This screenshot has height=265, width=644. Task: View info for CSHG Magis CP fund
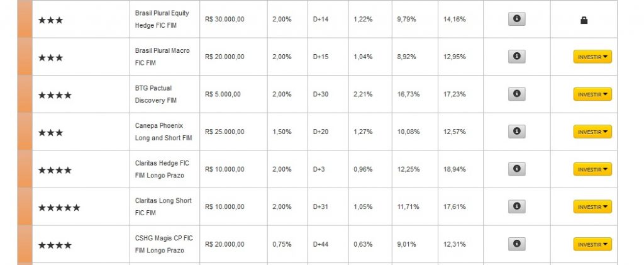[516, 244]
